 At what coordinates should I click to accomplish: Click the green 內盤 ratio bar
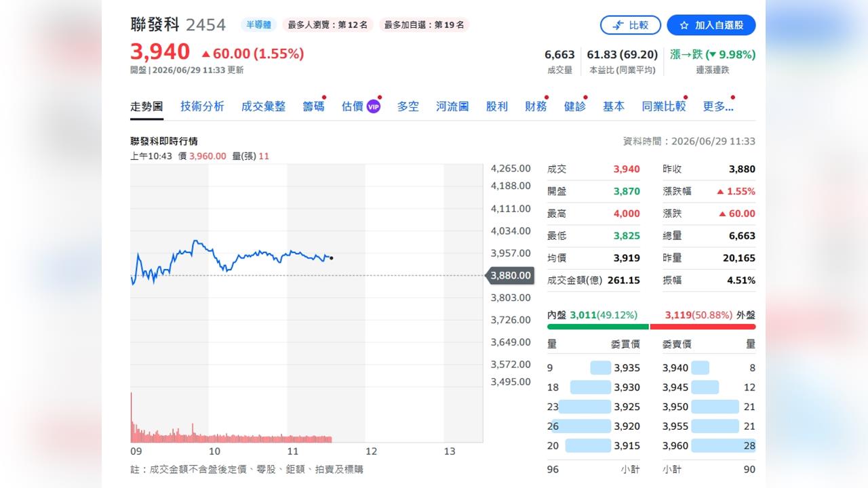pos(598,327)
